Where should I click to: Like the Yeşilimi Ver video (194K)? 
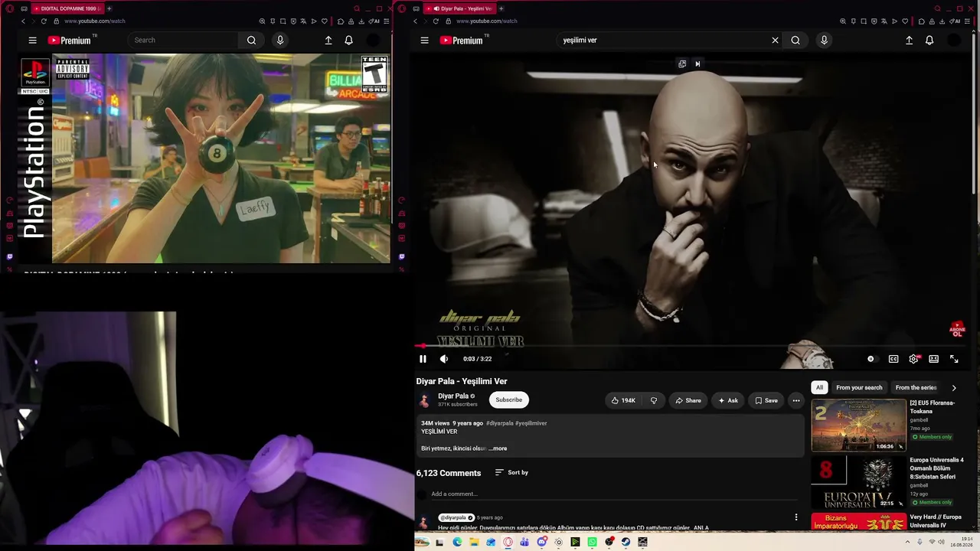click(x=622, y=400)
